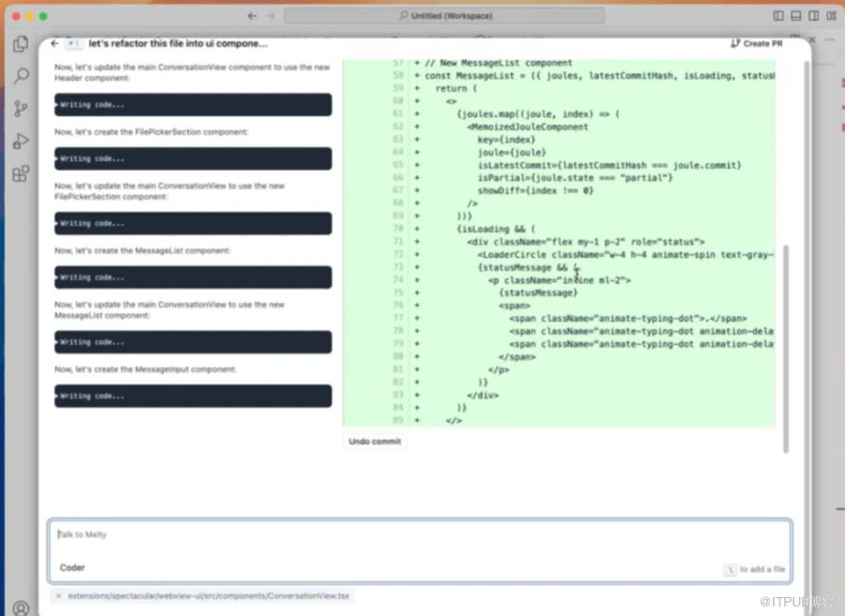This screenshot has width=845, height=616.
Task: Open the Extensions view
Action: [20, 174]
